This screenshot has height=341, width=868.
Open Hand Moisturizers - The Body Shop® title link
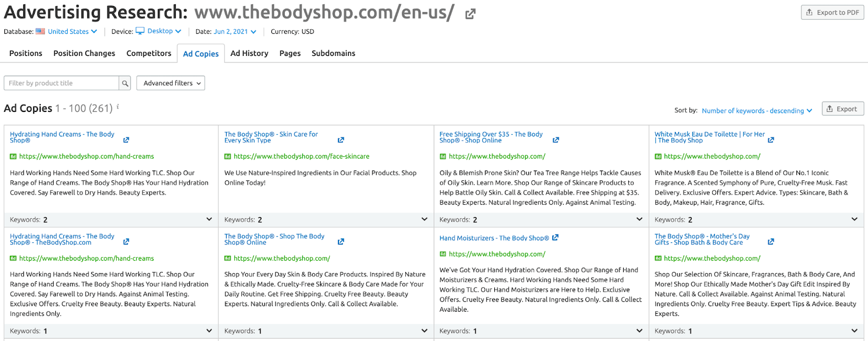pyautogui.click(x=494, y=238)
